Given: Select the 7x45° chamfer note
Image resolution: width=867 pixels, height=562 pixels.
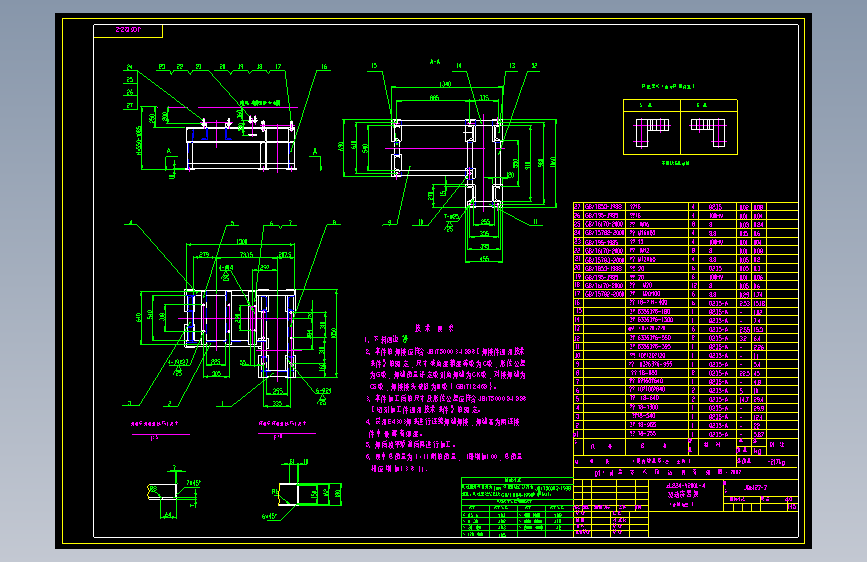Looking at the screenshot, I should pos(193,483).
